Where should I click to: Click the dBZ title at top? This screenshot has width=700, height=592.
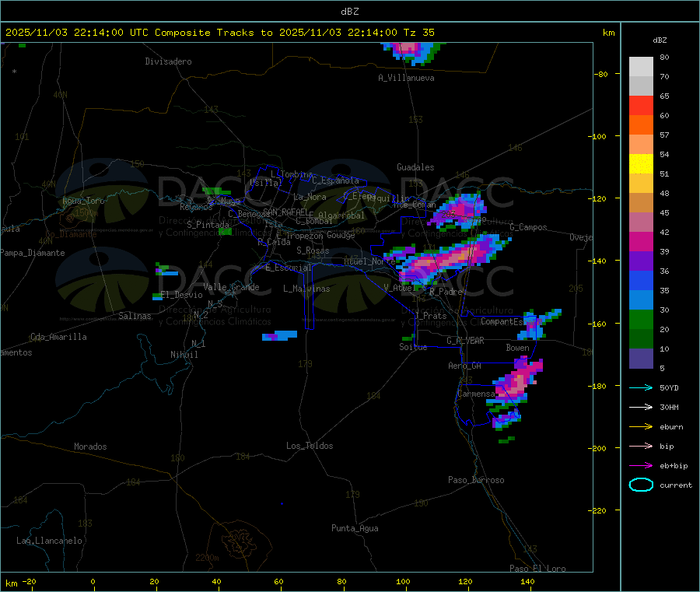click(x=349, y=12)
